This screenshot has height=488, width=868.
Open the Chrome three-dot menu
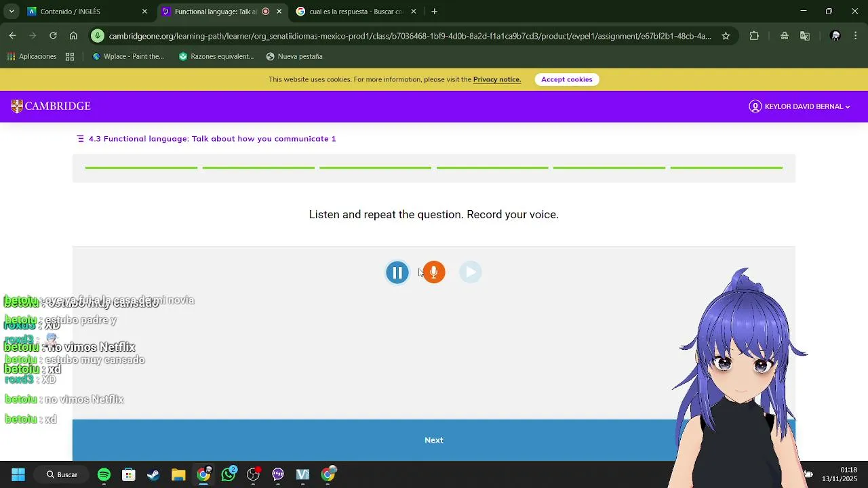pos(856,36)
